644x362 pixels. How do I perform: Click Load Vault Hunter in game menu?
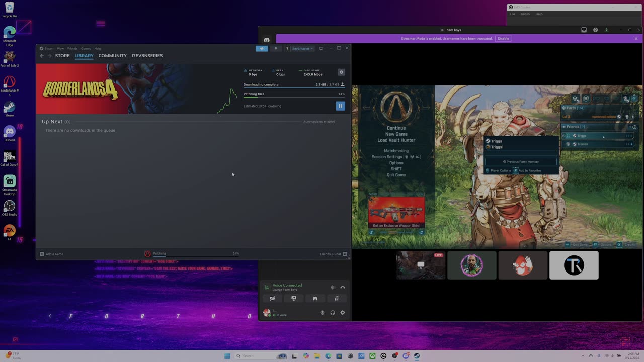click(396, 140)
